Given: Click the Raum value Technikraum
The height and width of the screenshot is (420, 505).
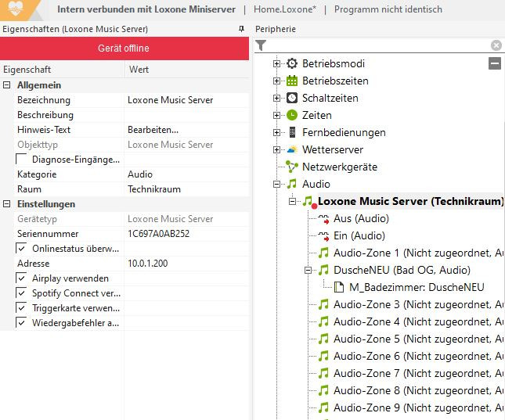Looking at the screenshot, I should [187, 189].
